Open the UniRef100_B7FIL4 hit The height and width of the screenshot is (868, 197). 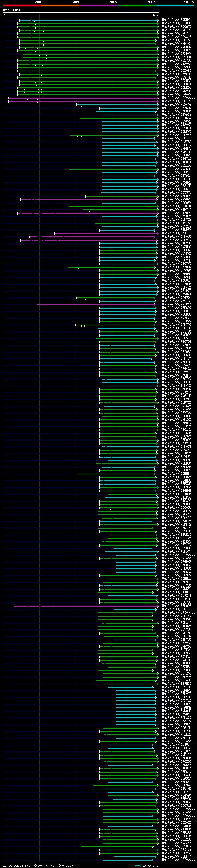(x=177, y=139)
